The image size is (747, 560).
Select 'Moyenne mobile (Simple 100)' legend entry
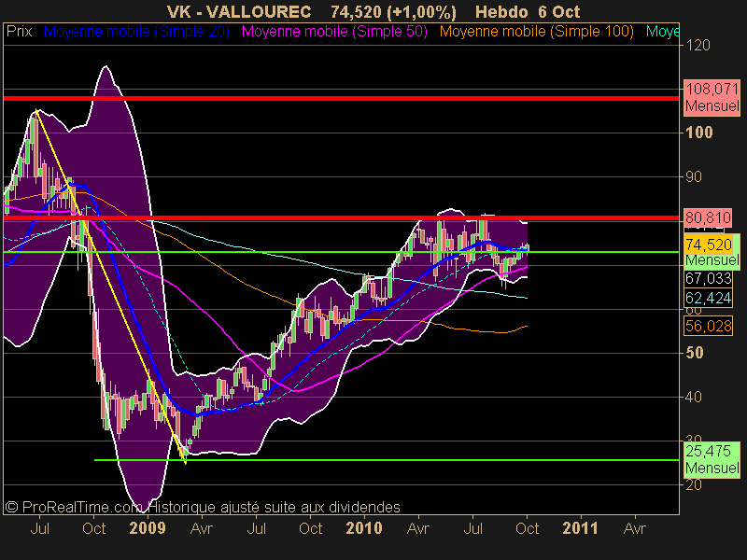(536, 32)
